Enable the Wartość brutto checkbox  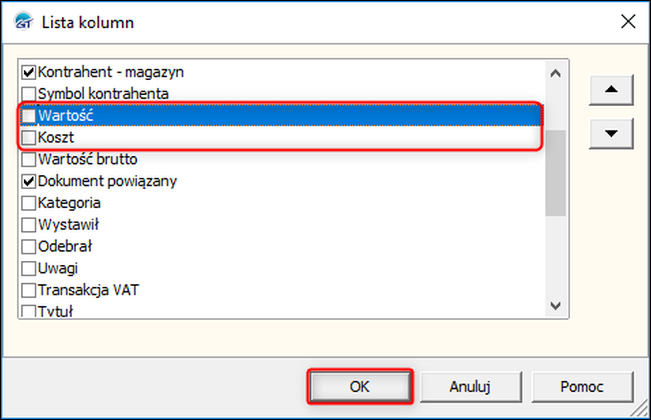(x=29, y=159)
